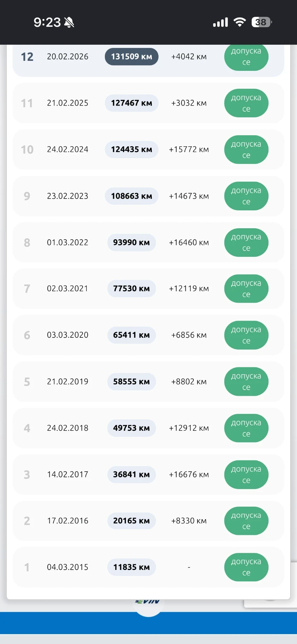The image size is (297, 644).
Task: Tap +12912 км difference in row 4
Action: (189, 428)
